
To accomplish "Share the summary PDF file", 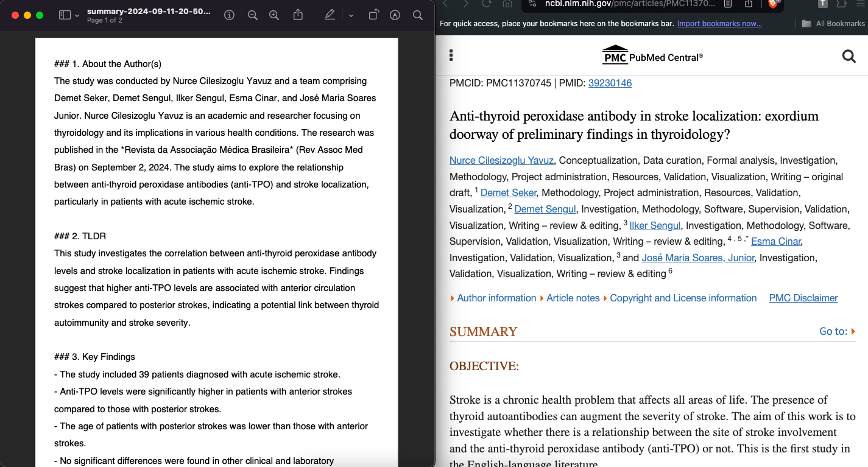I will tap(298, 15).
